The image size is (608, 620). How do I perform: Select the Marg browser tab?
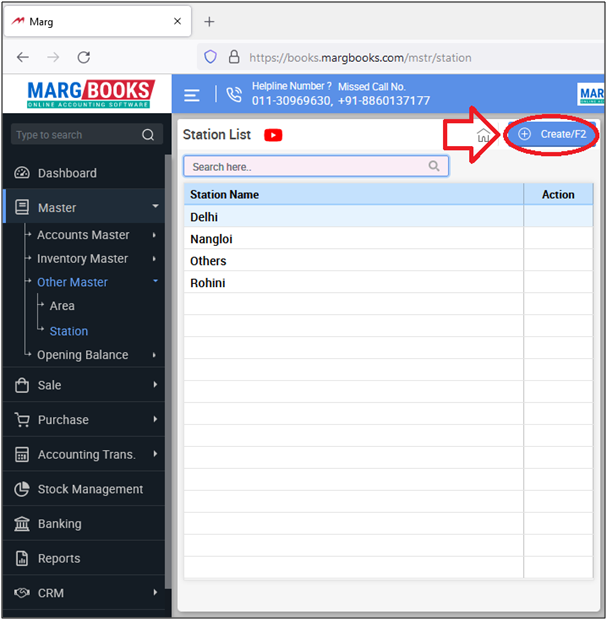97,21
